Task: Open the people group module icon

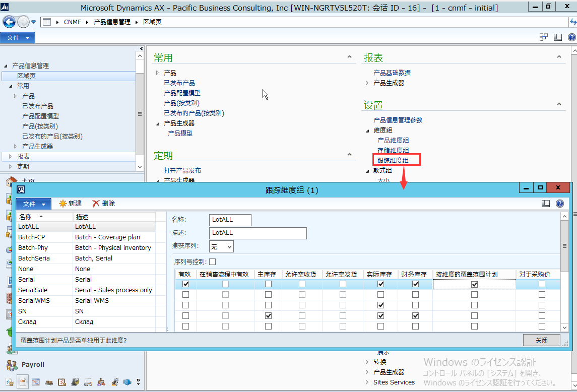Action: coord(101,382)
